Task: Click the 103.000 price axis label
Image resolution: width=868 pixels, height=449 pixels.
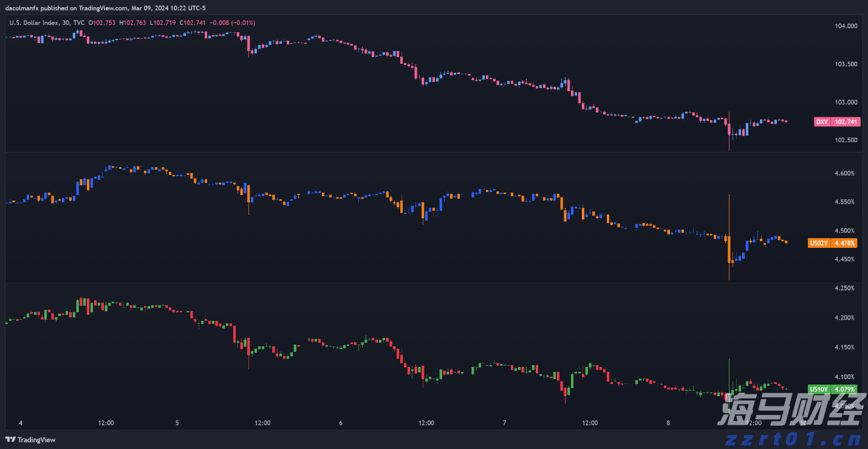Action: point(846,102)
